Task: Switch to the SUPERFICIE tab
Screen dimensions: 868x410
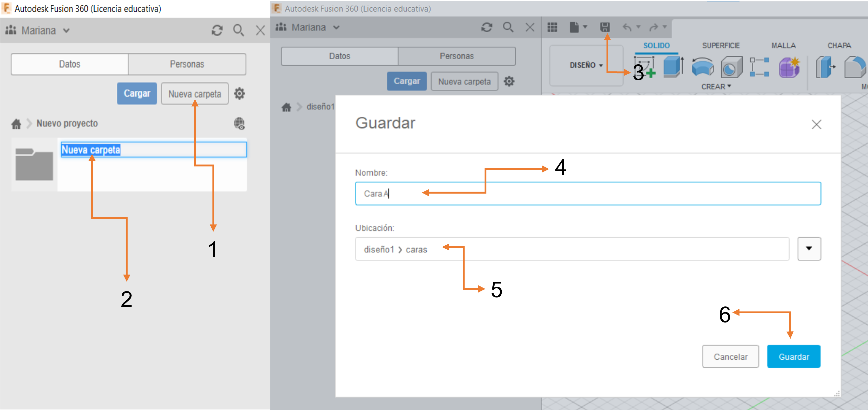Action: click(721, 46)
